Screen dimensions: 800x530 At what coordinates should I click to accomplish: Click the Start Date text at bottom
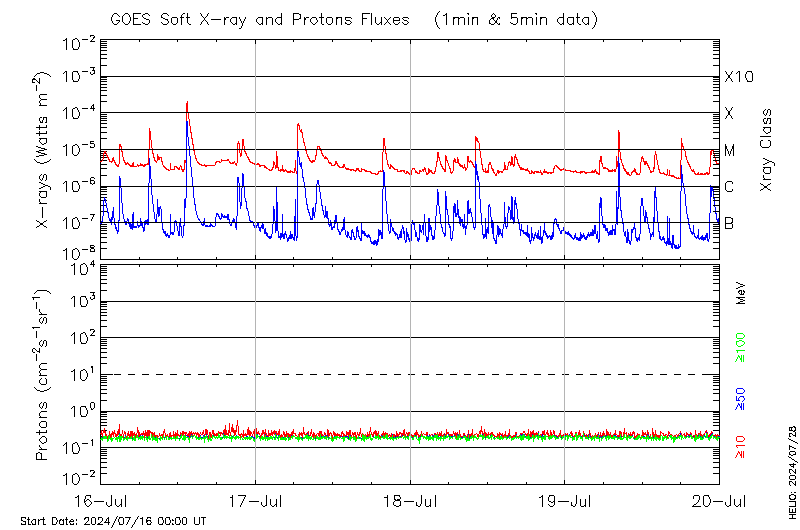click(113, 521)
